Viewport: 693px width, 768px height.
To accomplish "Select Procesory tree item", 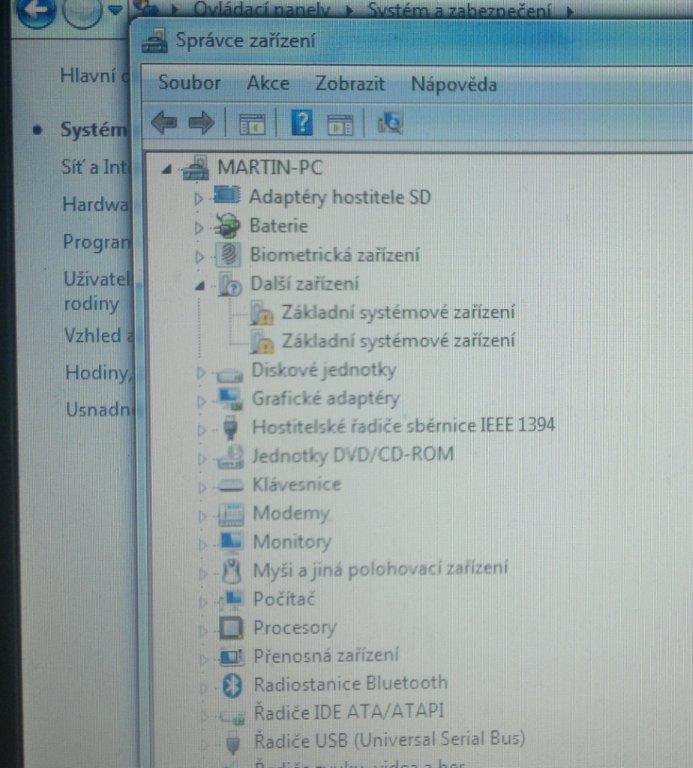I will (295, 627).
